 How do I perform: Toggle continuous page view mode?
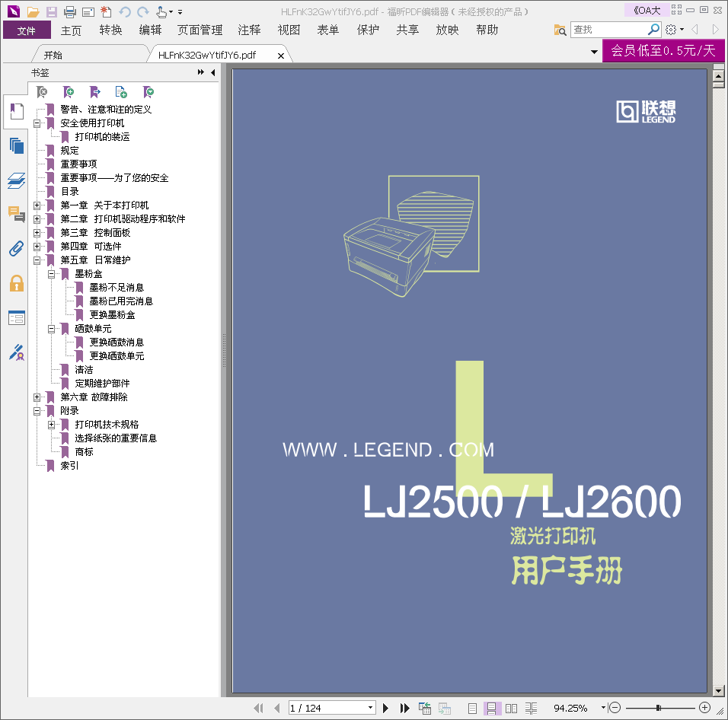pyautogui.click(x=490, y=709)
